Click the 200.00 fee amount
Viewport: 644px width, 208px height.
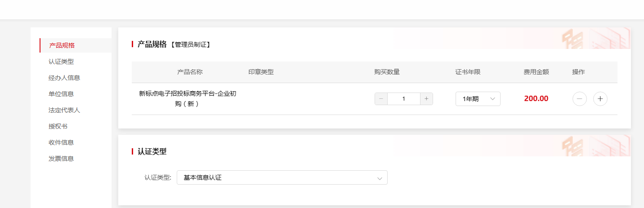536,99
